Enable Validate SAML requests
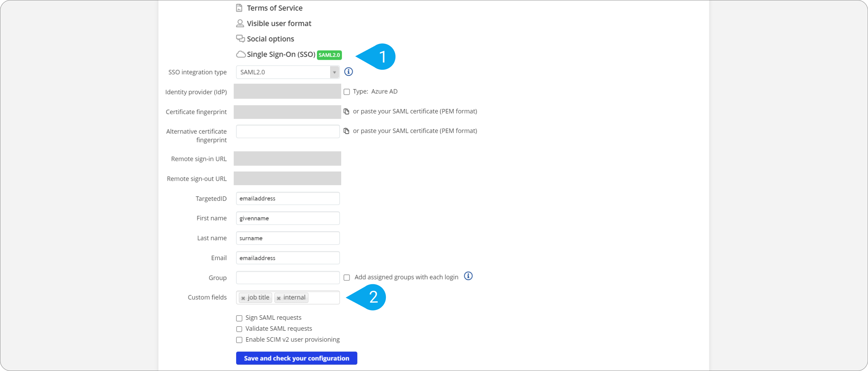 (x=239, y=329)
